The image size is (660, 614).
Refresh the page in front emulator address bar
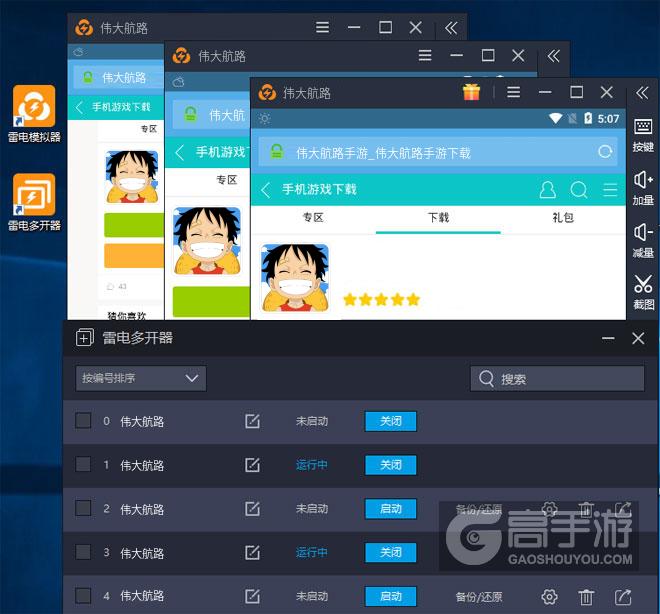pos(605,152)
